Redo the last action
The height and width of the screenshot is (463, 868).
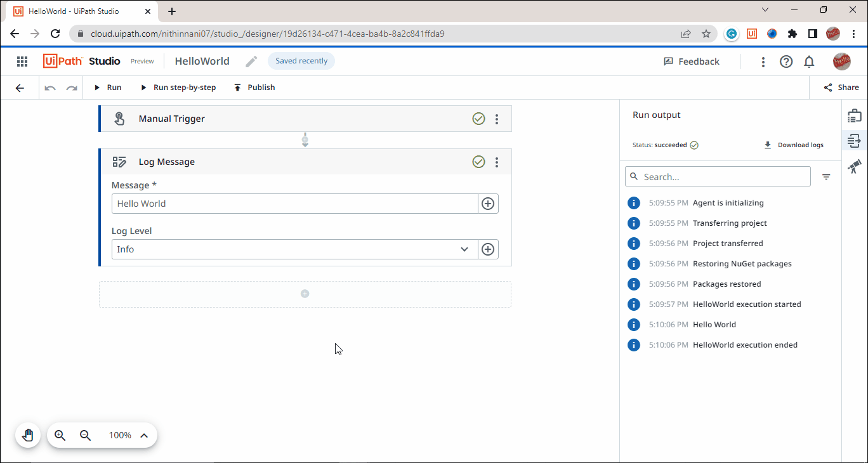tap(72, 88)
